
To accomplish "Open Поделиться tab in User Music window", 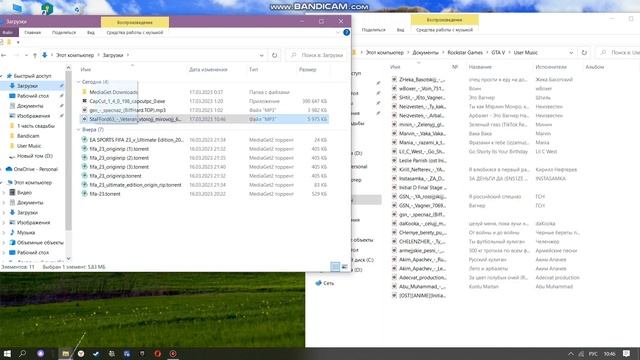I will [373, 30].
